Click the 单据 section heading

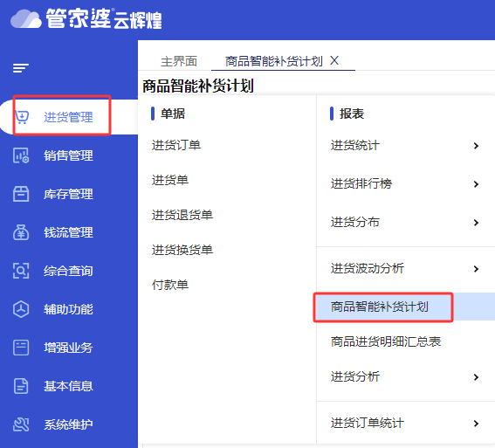(173, 114)
